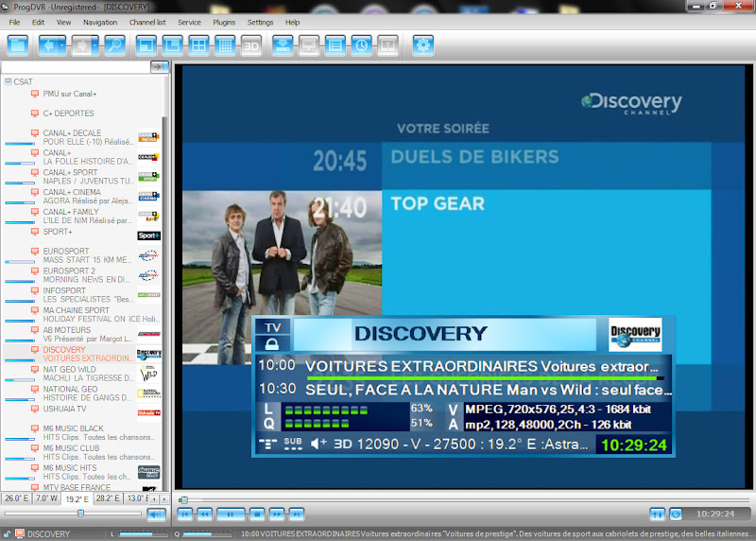The height and width of the screenshot is (541, 756).
Task: Show four-channel mosaic view
Action: 198,45
